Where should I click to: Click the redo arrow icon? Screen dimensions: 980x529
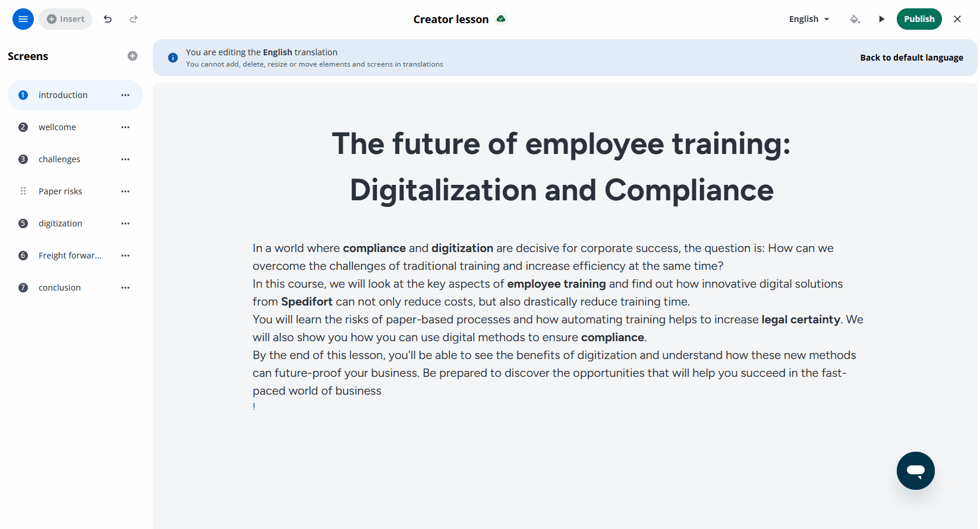(134, 19)
